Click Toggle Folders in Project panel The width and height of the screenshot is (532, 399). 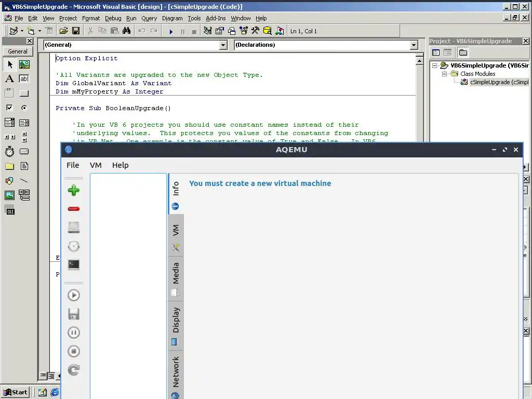pos(463,52)
